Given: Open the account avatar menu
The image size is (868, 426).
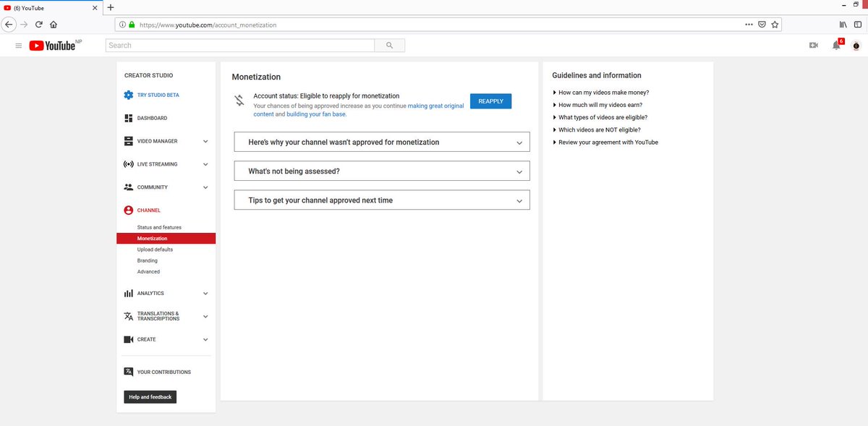Looking at the screenshot, I should (856, 46).
